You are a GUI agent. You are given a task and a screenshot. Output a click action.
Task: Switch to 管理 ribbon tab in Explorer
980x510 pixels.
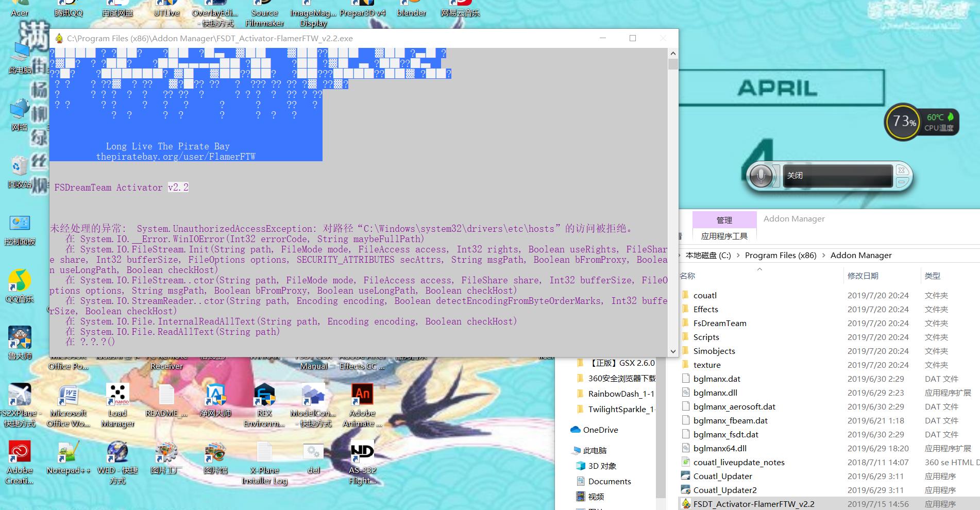tap(724, 220)
